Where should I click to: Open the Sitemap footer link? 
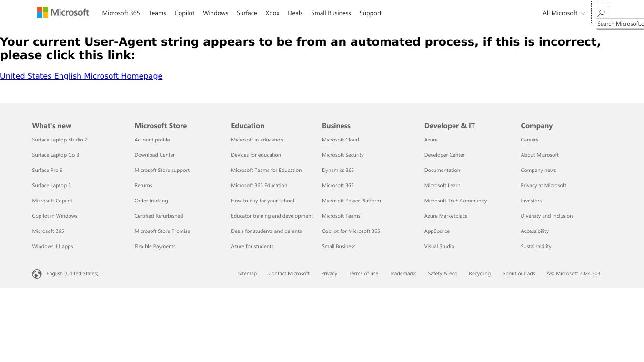[x=247, y=273]
